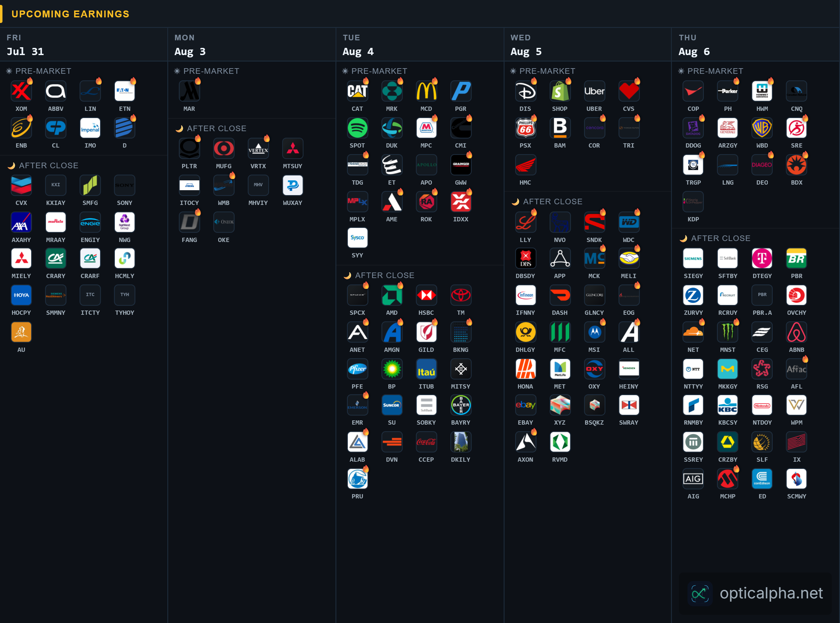The width and height of the screenshot is (840, 623).
Task: Select the SMFG icon under Friday after close
Action: coord(90,185)
